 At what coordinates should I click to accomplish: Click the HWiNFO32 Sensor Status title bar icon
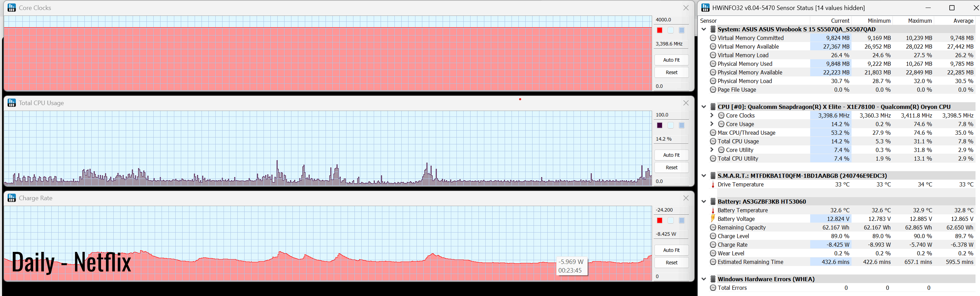click(705, 8)
